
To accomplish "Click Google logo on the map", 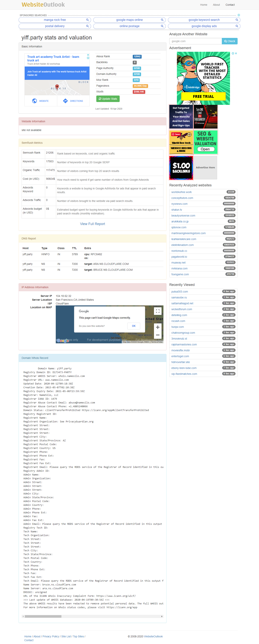I will click(63, 340).
